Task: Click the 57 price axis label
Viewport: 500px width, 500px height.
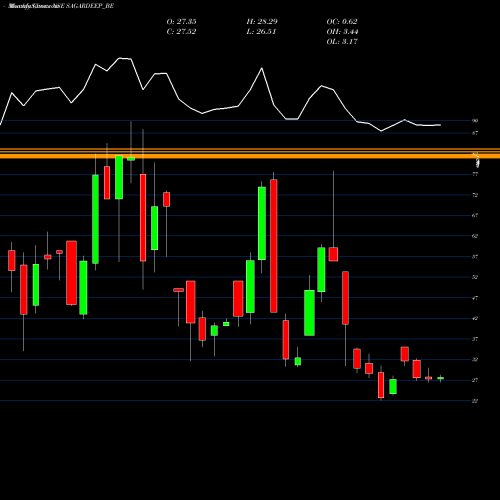Action: tap(475, 257)
